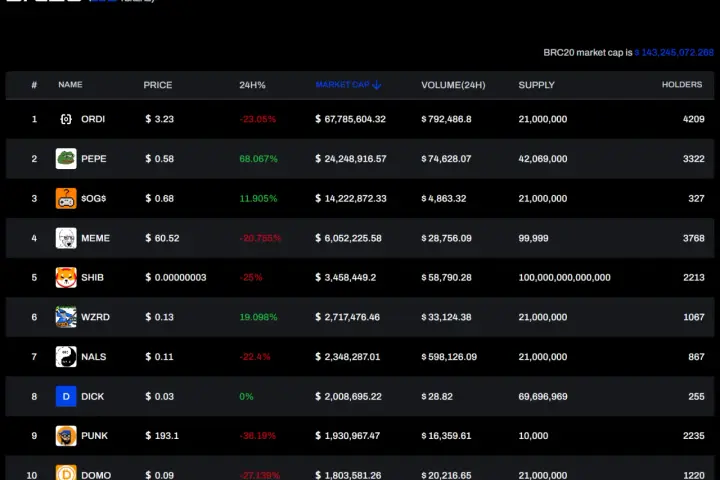
Task: Select MEME market cap $ 6,052,225.58
Action: pyautogui.click(x=348, y=238)
